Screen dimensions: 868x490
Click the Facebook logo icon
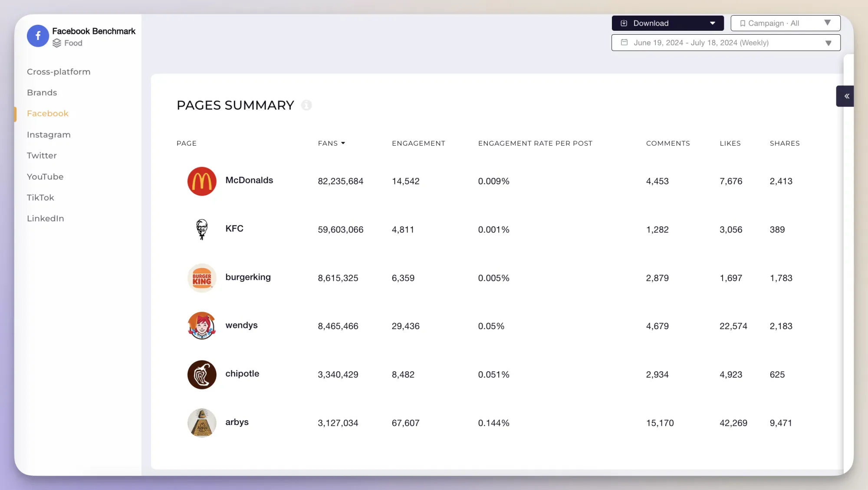[x=38, y=36]
